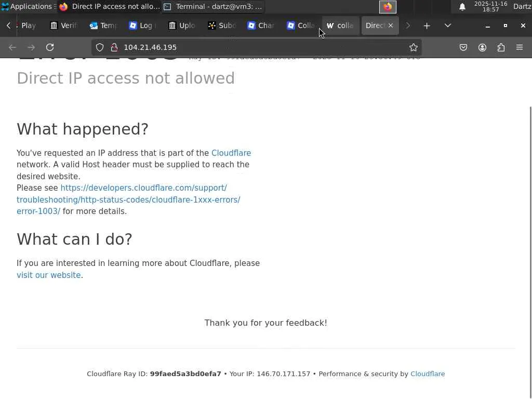
Task: Switch to the Char tab
Action: [x=261, y=25]
